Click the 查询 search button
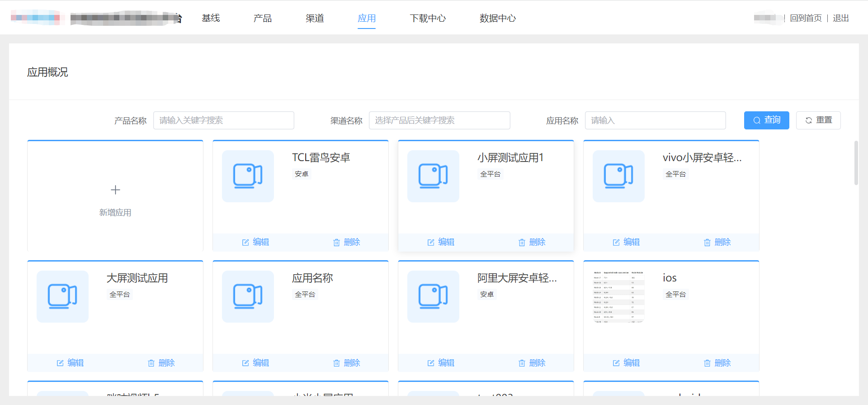 (767, 120)
